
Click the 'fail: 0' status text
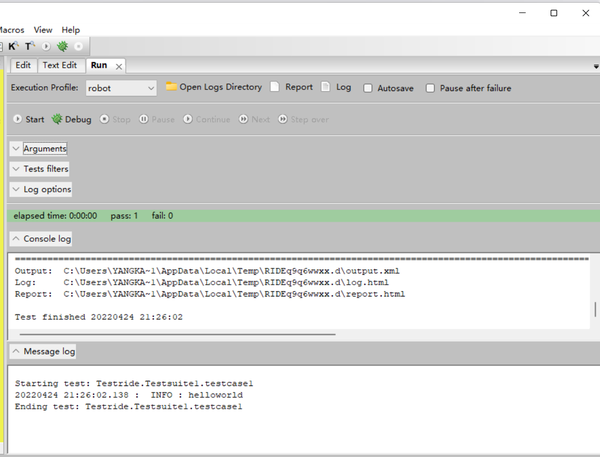162,216
